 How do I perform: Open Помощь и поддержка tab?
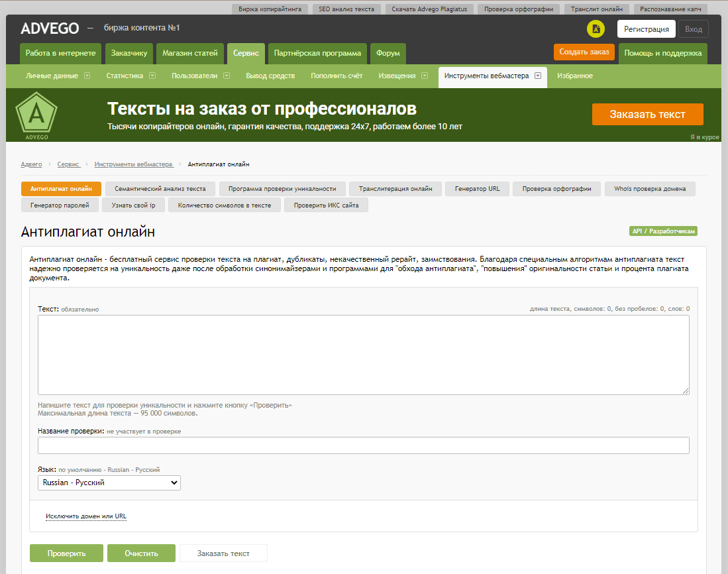click(663, 54)
